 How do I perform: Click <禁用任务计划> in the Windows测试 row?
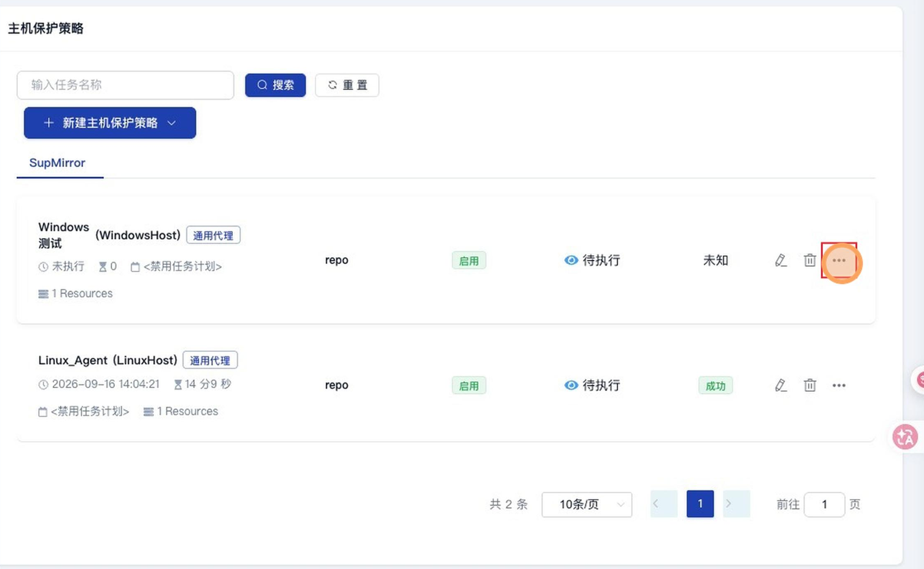(x=182, y=266)
